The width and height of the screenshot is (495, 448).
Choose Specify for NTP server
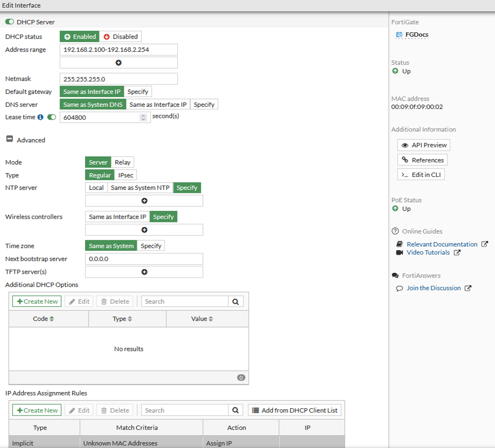click(187, 188)
